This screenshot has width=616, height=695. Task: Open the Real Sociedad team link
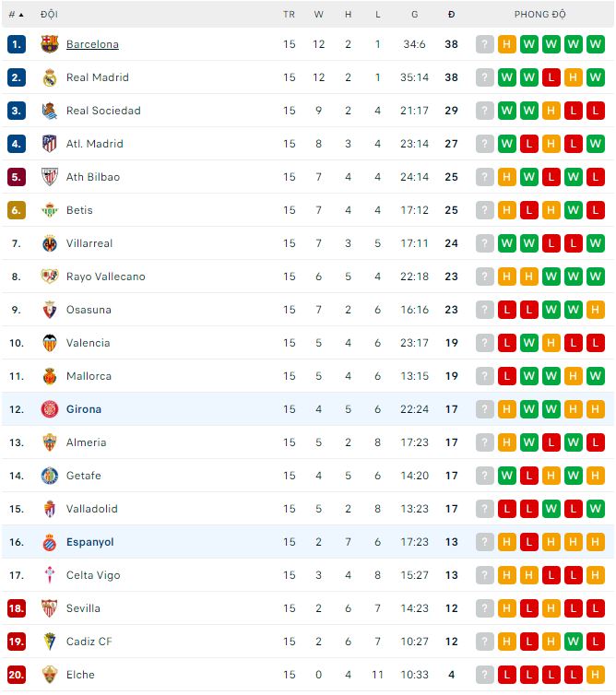click(x=103, y=111)
